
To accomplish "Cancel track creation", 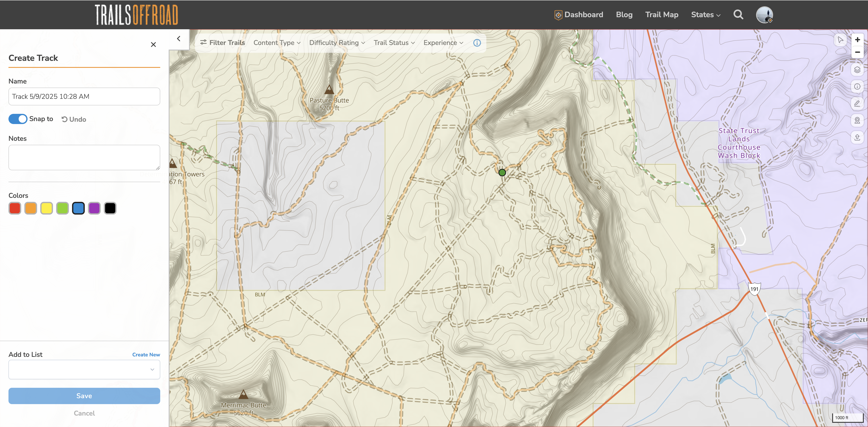I will [84, 413].
